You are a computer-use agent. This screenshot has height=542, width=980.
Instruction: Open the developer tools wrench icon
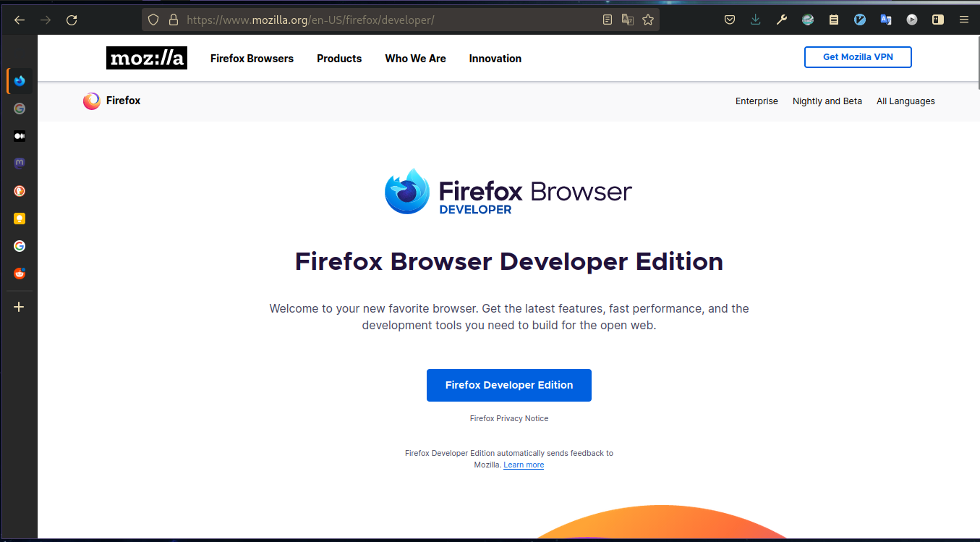(x=782, y=20)
